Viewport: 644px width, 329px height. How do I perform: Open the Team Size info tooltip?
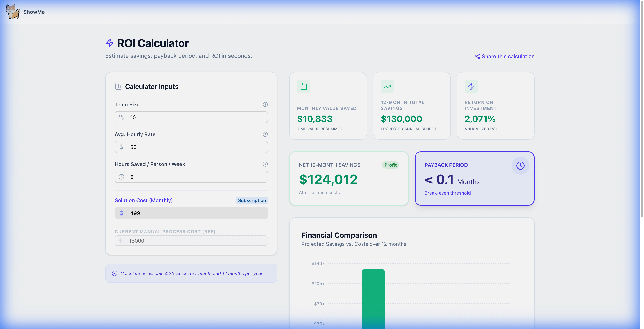click(x=265, y=104)
